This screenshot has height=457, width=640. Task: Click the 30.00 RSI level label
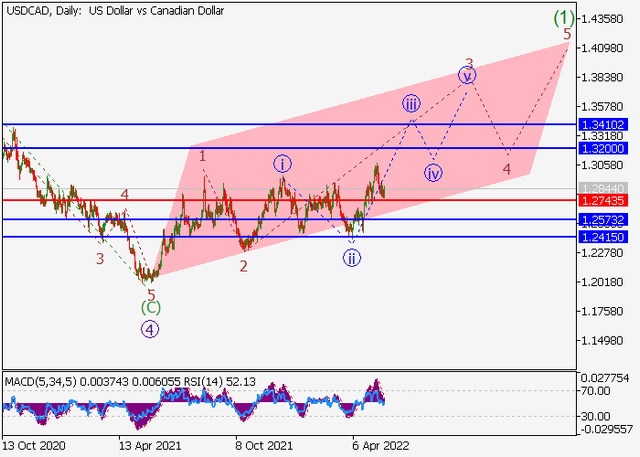596,417
